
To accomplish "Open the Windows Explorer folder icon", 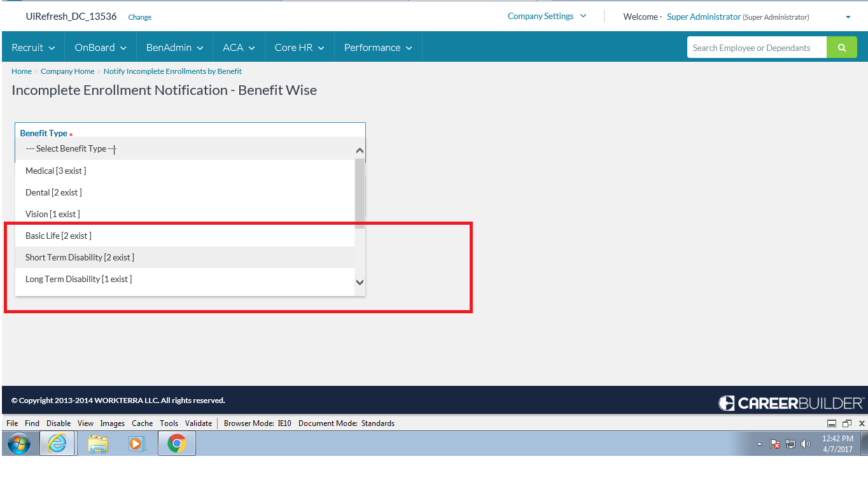I will [x=98, y=444].
